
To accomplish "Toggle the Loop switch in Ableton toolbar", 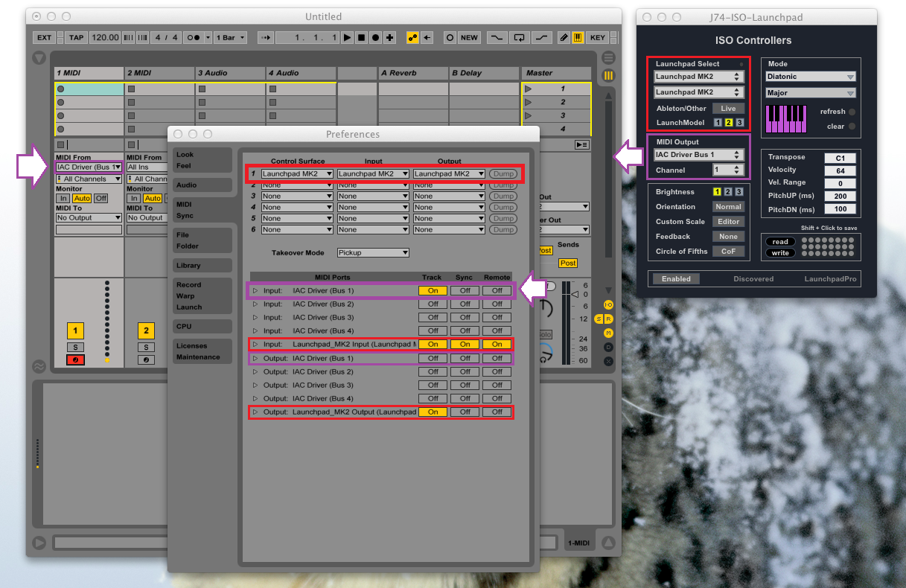I will pyautogui.click(x=519, y=37).
